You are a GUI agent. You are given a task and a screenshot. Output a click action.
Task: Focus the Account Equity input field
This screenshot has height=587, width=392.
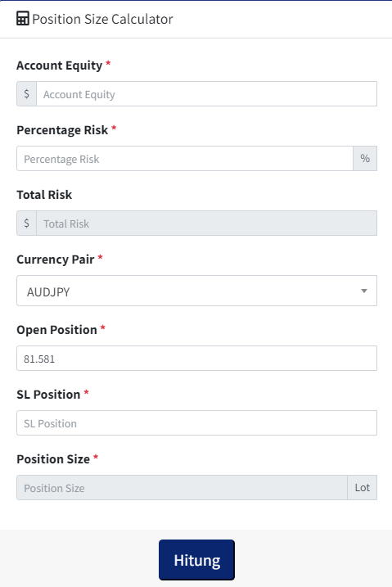point(206,93)
